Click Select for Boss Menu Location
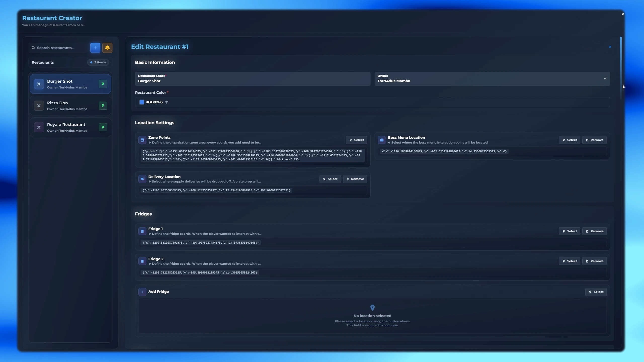The height and width of the screenshot is (362, 644). [x=569, y=140]
